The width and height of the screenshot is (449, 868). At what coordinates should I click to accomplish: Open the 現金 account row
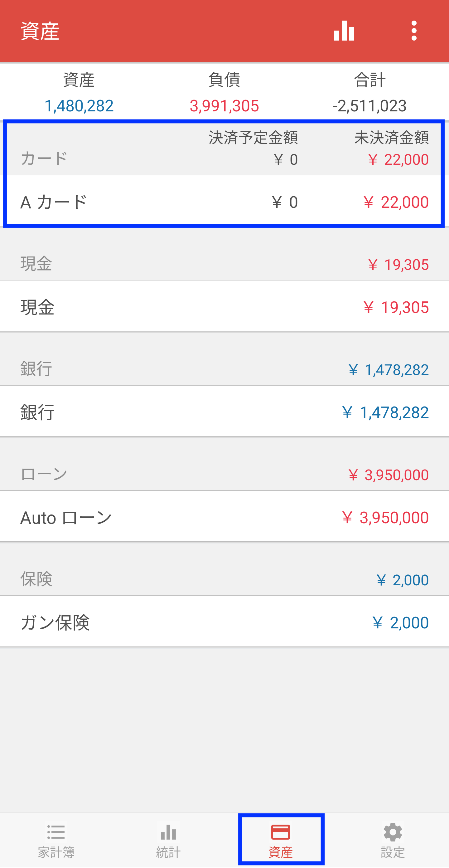[224, 307]
